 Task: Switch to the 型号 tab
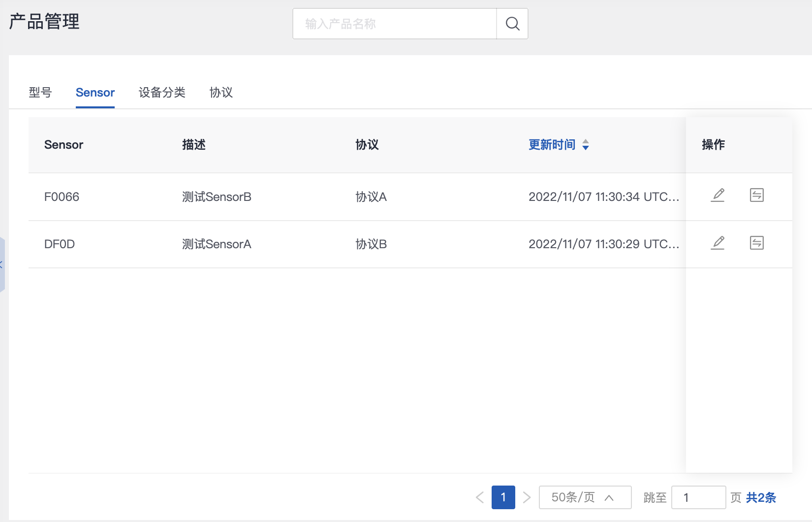click(40, 93)
